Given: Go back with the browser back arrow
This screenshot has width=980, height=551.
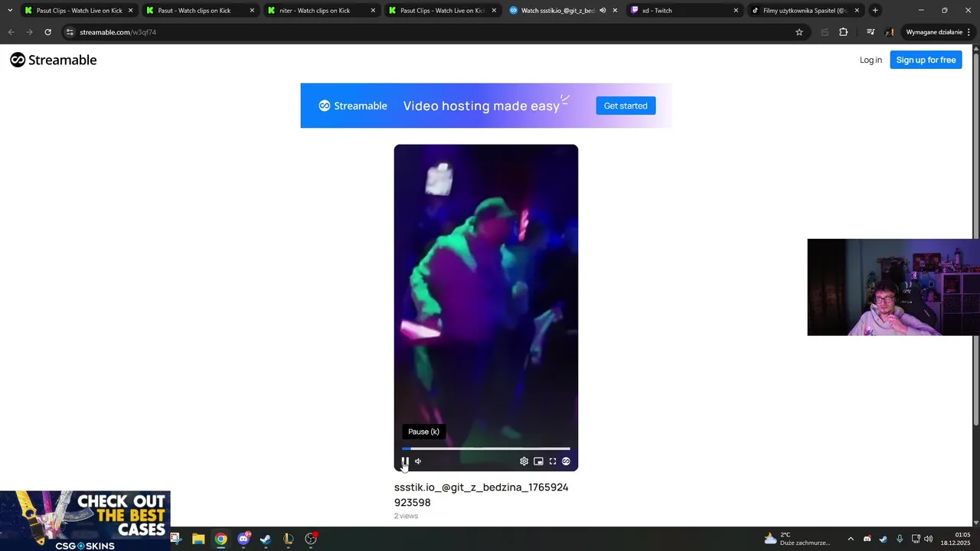Looking at the screenshot, I should click(11, 32).
